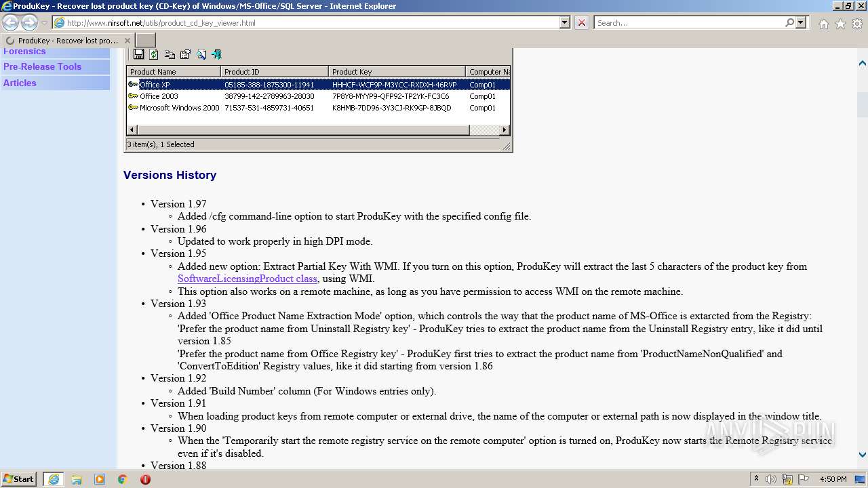
Task: Select the Microsoft Windows 2000 row
Action: (319, 108)
